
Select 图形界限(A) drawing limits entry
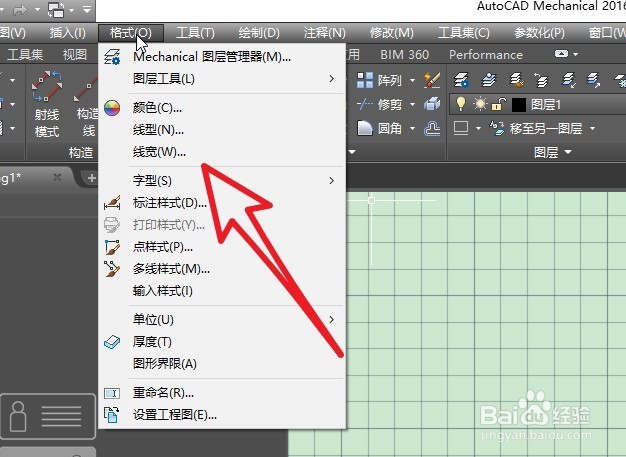click(222, 364)
